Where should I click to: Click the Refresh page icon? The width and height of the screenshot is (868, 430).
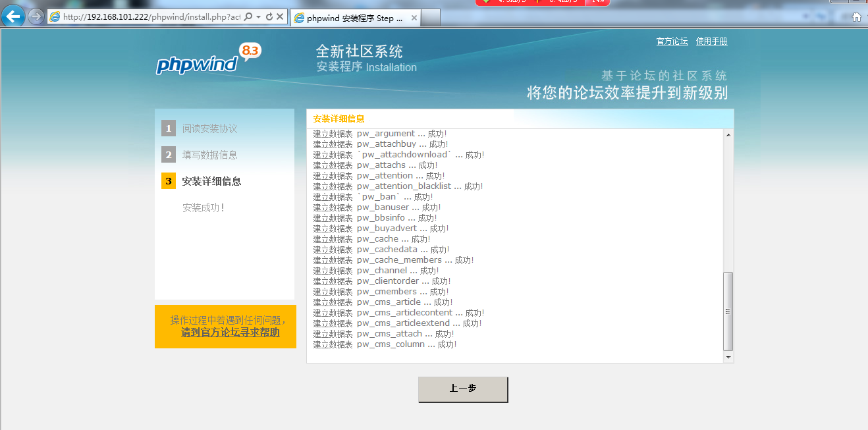coord(269,17)
